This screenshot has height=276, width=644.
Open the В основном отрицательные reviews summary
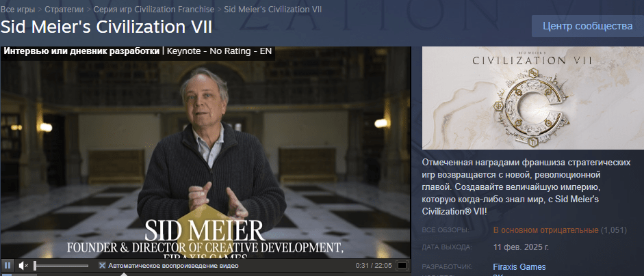click(546, 230)
